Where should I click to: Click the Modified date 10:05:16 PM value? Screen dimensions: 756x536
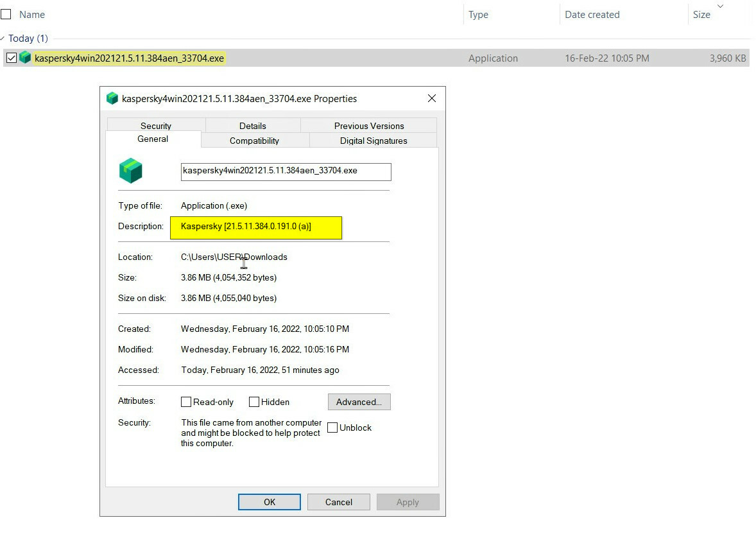[x=264, y=349]
